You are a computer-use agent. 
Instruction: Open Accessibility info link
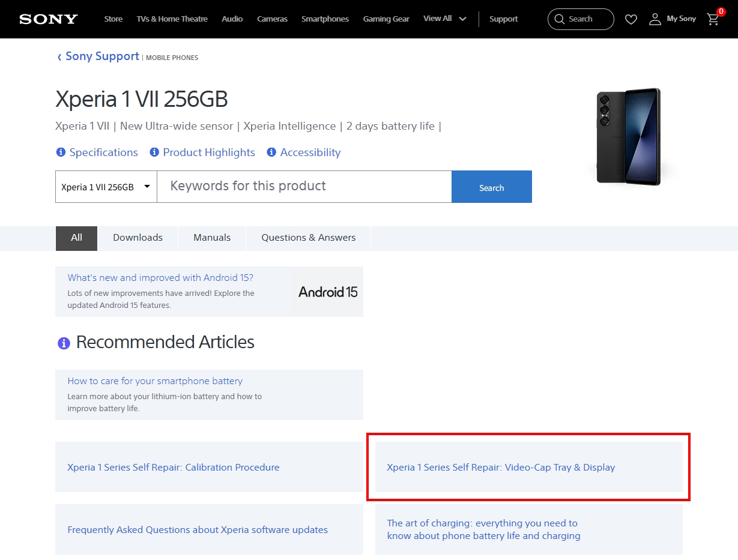click(303, 152)
